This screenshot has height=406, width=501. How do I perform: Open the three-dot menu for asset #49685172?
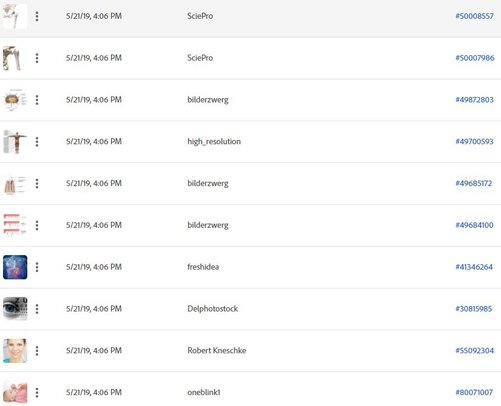click(x=37, y=183)
